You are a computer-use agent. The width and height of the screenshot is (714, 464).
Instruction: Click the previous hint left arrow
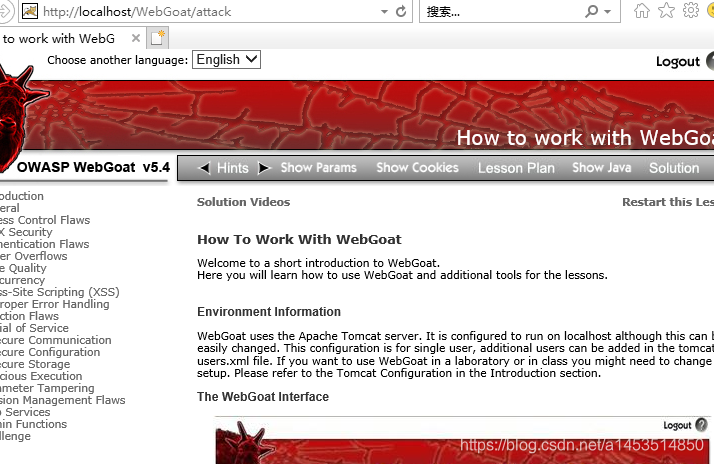click(204, 168)
